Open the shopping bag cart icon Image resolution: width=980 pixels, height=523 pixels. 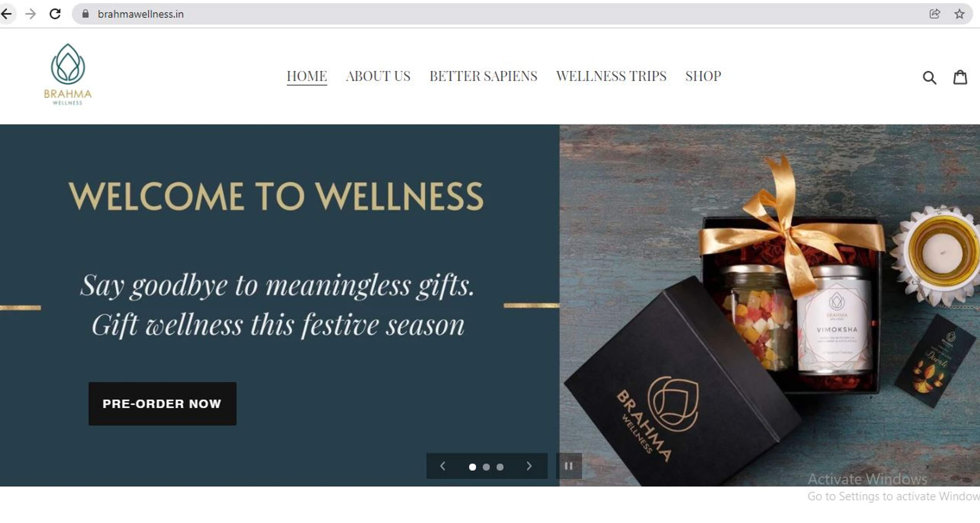(x=960, y=77)
